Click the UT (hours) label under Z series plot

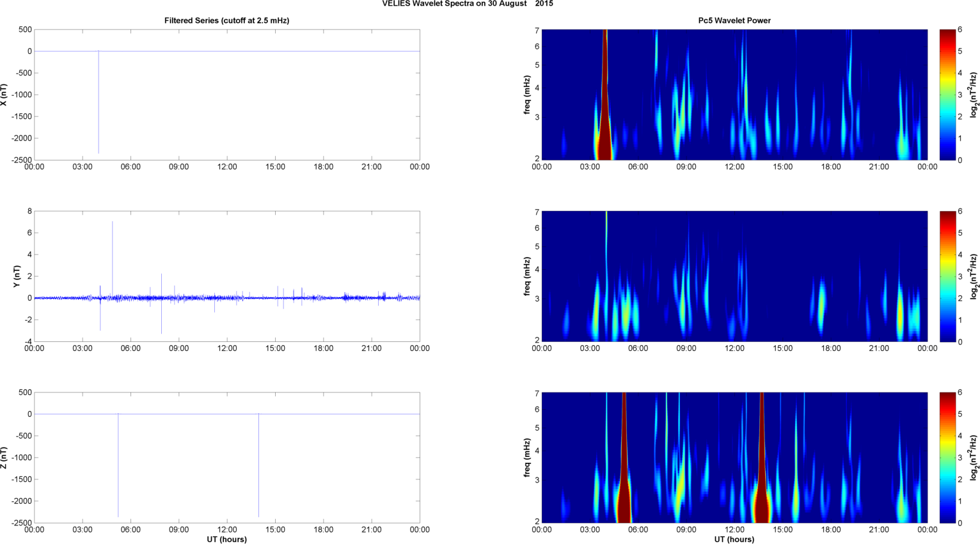pos(226,540)
